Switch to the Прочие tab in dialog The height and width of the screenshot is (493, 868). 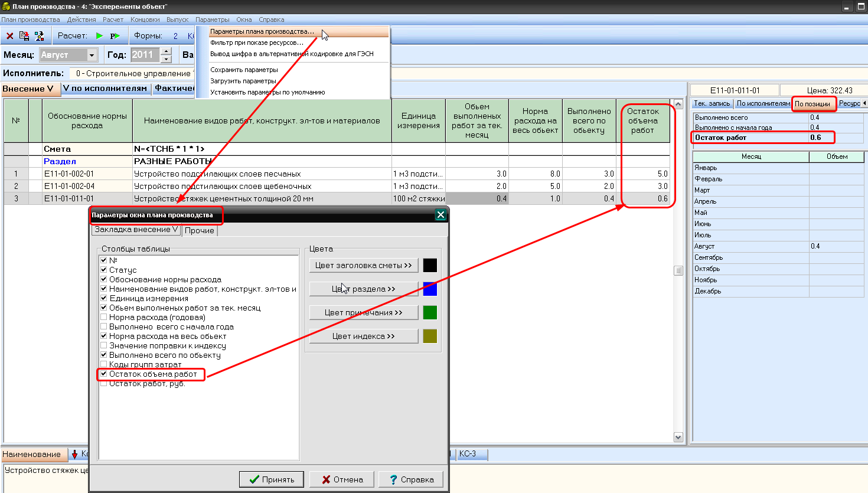point(200,230)
